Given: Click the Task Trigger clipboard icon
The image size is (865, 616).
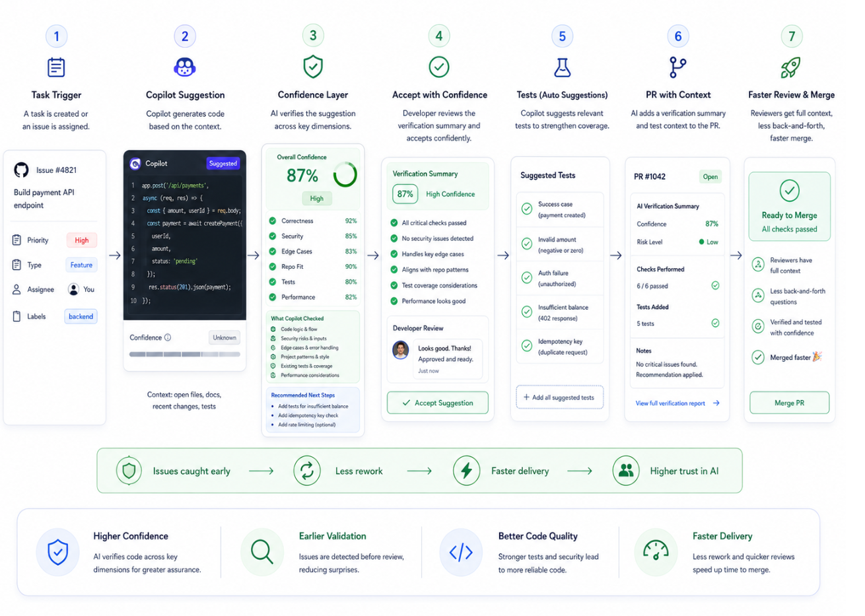Looking at the screenshot, I should tap(56, 67).
